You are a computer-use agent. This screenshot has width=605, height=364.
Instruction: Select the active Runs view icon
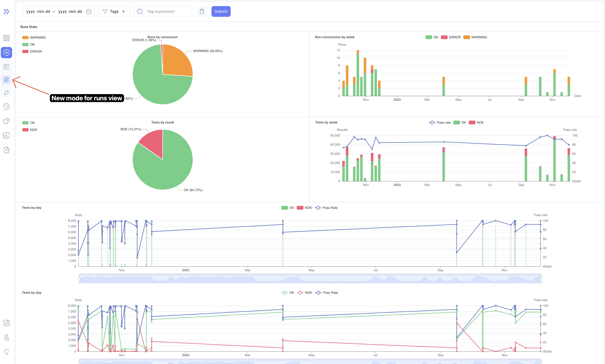coord(6,52)
